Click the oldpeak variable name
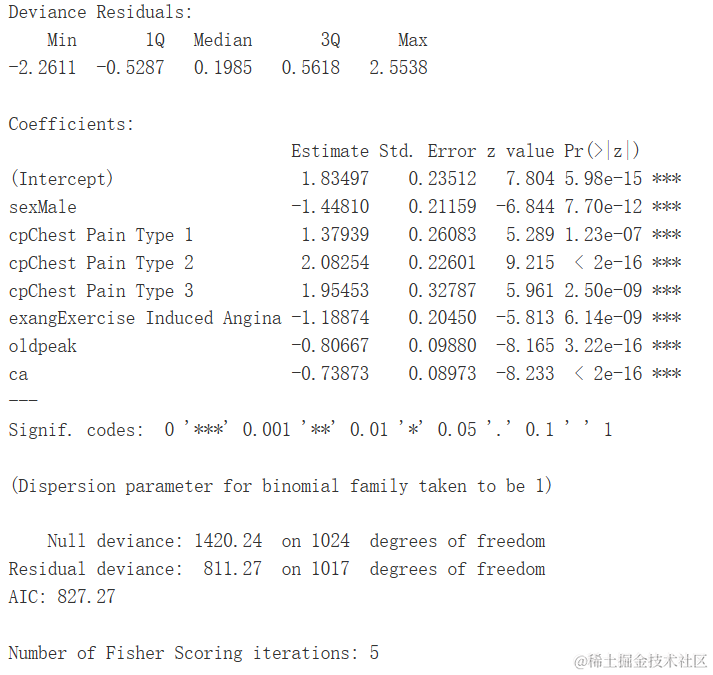The width and height of the screenshot is (713, 675). click(43, 346)
